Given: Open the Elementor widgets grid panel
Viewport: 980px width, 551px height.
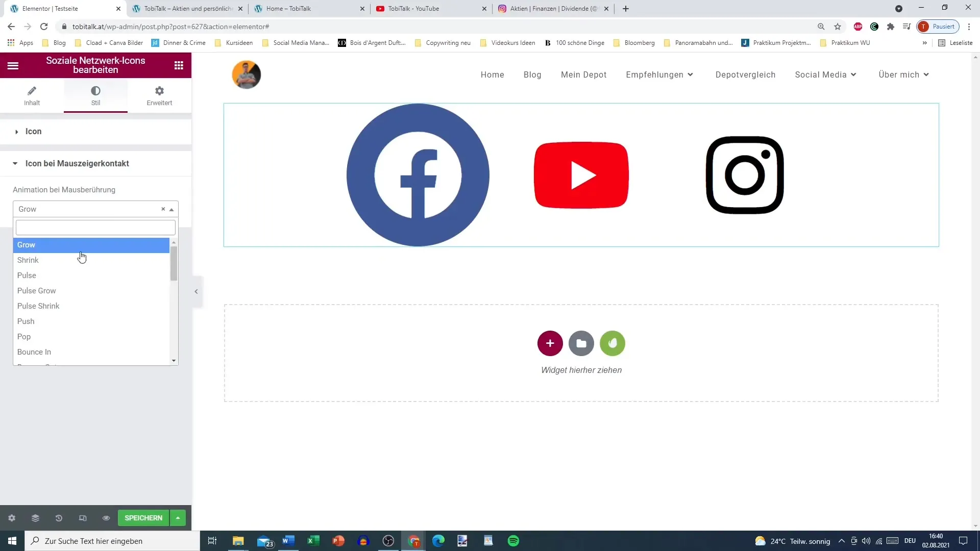Looking at the screenshot, I should (179, 65).
